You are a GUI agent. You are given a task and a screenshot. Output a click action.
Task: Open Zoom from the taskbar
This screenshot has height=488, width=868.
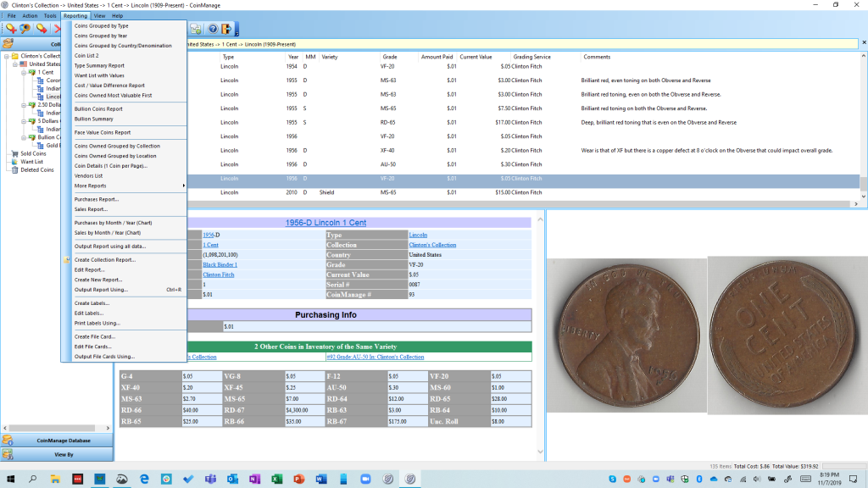pyautogui.click(x=365, y=480)
